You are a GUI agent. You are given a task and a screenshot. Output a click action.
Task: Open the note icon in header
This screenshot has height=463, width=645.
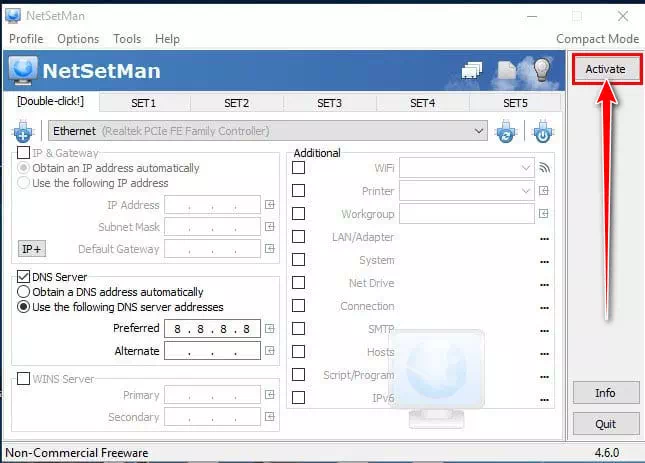[506, 70]
